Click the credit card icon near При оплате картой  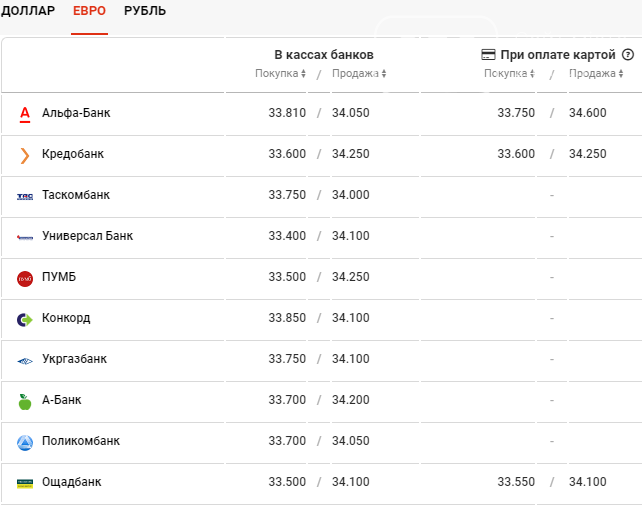pyautogui.click(x=488, y=54)
